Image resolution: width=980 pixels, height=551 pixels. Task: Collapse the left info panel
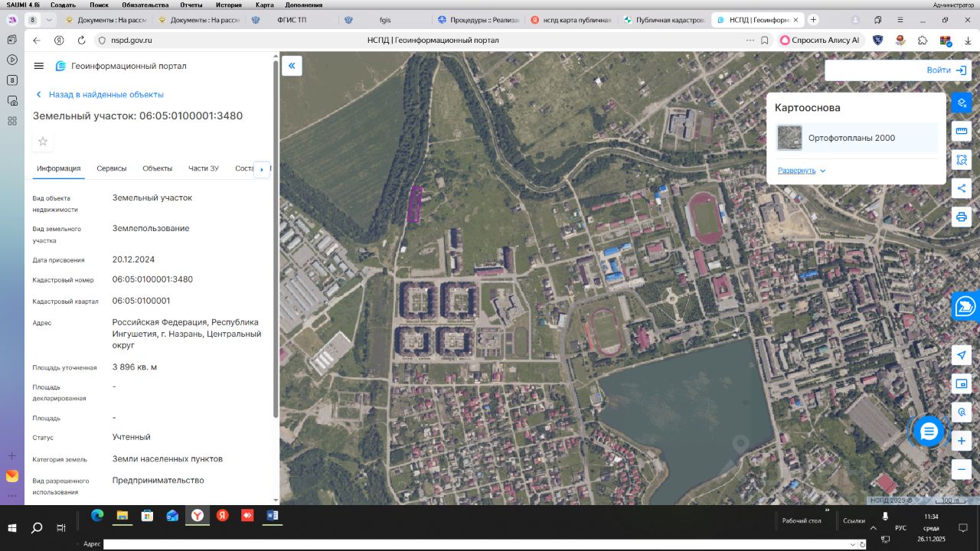pos(292,66)
